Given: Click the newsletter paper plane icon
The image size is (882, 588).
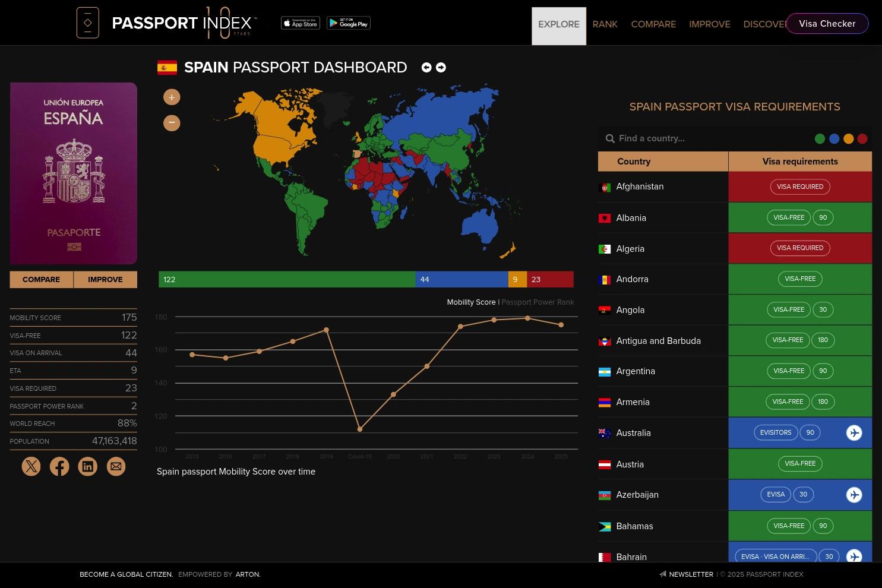Looking at the screenshot, I should coord(662,574).
